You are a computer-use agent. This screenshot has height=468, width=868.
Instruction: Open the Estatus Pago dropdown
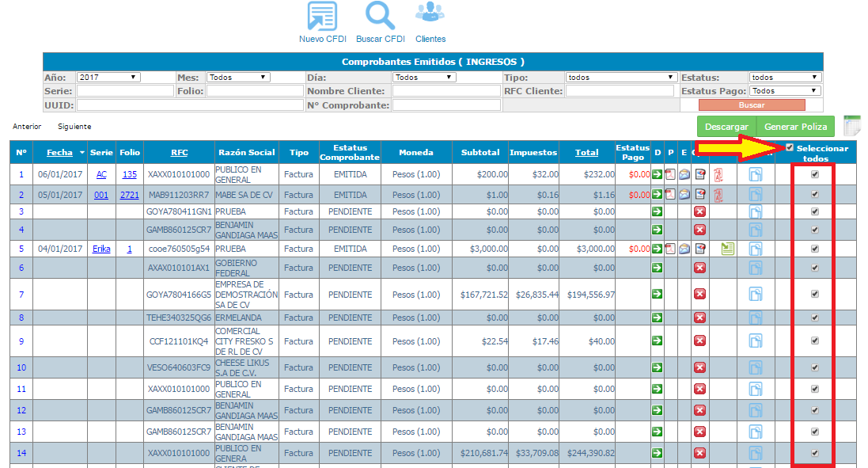785,91
